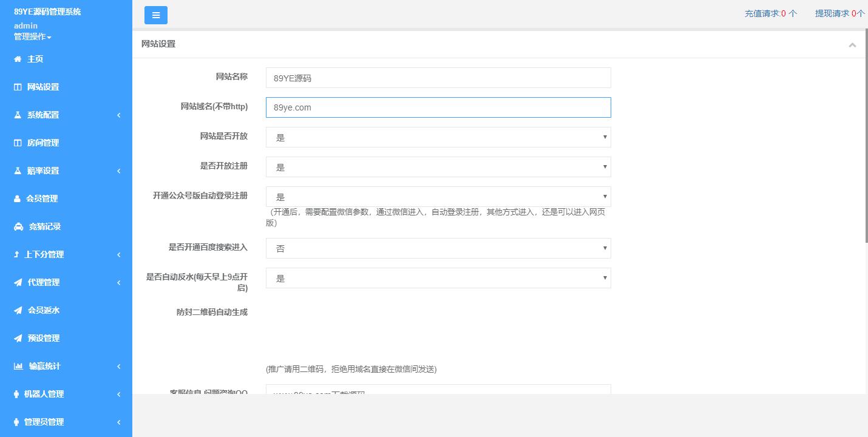Screen dimensions: 868x437
Task: Click the person icon beside 管理员管理
Action: 16,422
